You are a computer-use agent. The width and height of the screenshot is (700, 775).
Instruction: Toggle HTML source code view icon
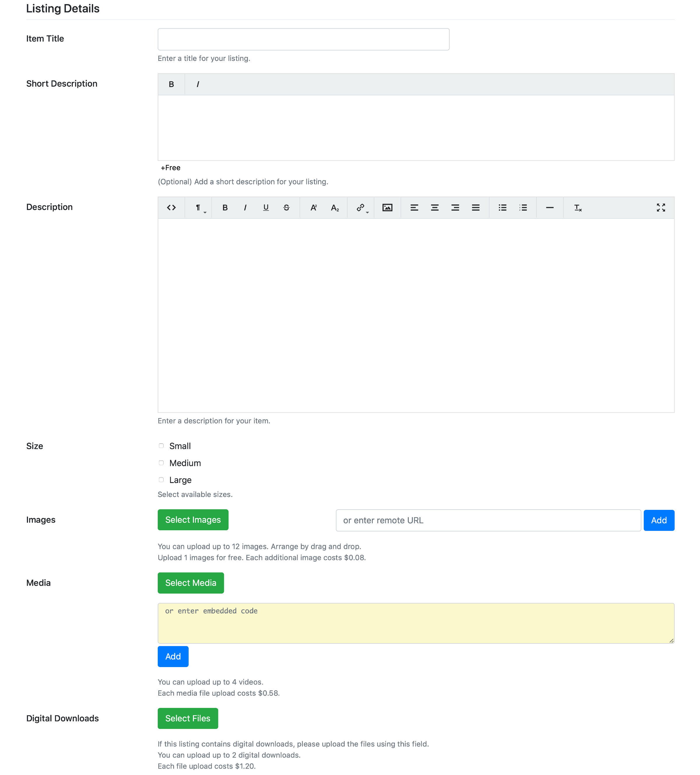pyautogui.click(x=171, y=208)
